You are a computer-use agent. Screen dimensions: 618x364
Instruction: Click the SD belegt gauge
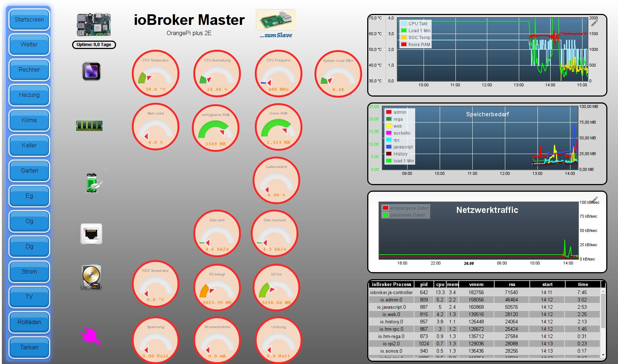(217, 288)
